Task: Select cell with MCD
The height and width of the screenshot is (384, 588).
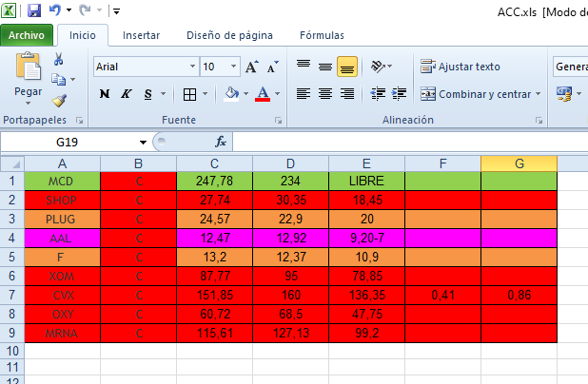Action: (x=62, y=182)
